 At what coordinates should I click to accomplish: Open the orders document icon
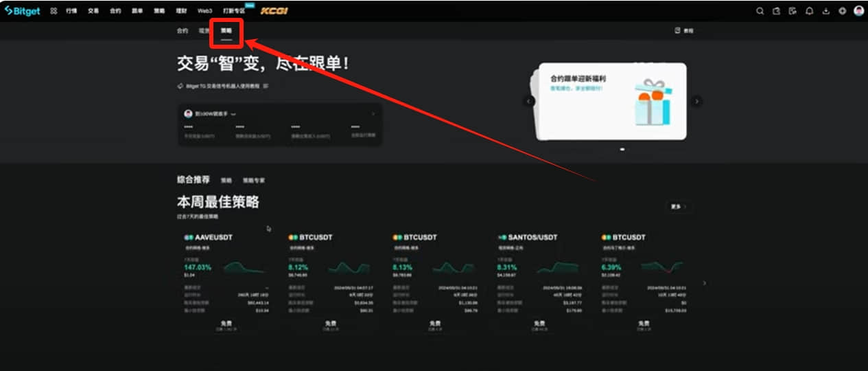793,11
